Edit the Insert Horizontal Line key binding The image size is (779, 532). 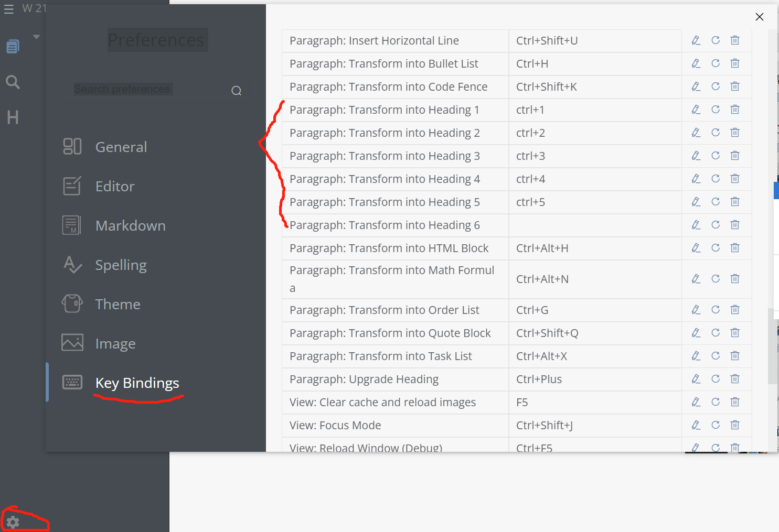pyautogui.click(x=696, y=40)
